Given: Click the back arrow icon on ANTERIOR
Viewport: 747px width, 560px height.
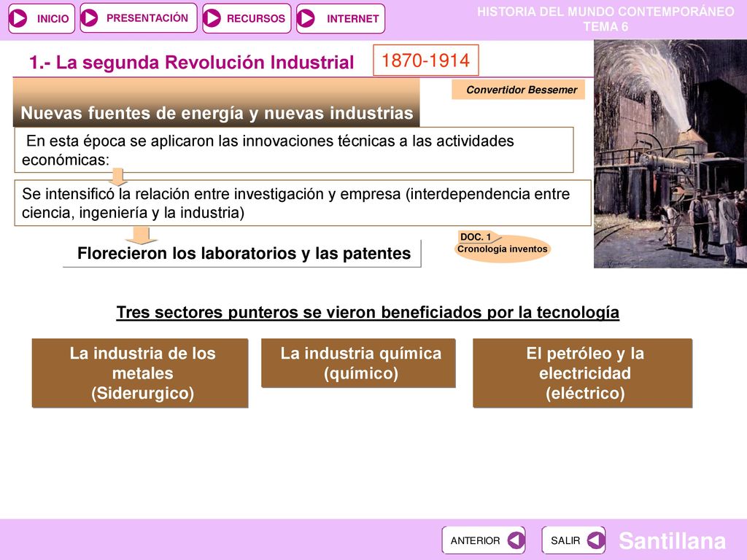Looking at the screenshot, I should tap(516, 540).
